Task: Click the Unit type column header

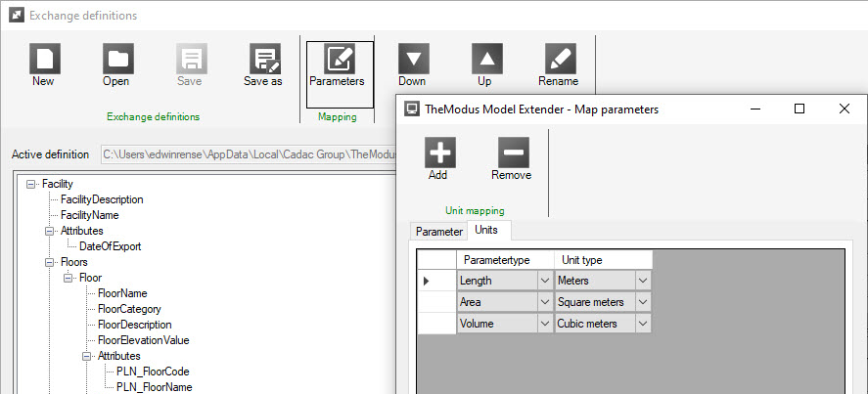Action: click(x=604, y=259)
